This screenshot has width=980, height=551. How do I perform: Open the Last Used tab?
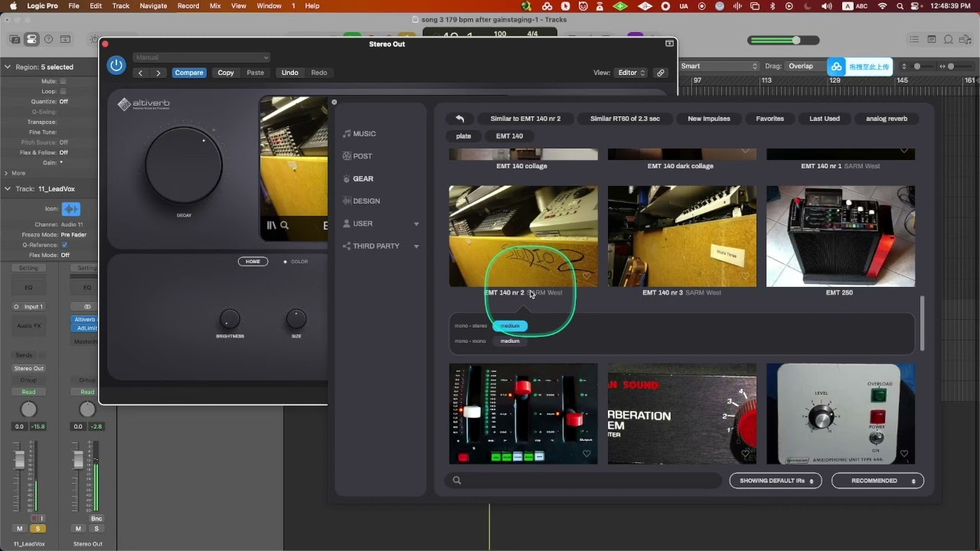[825, 119]
